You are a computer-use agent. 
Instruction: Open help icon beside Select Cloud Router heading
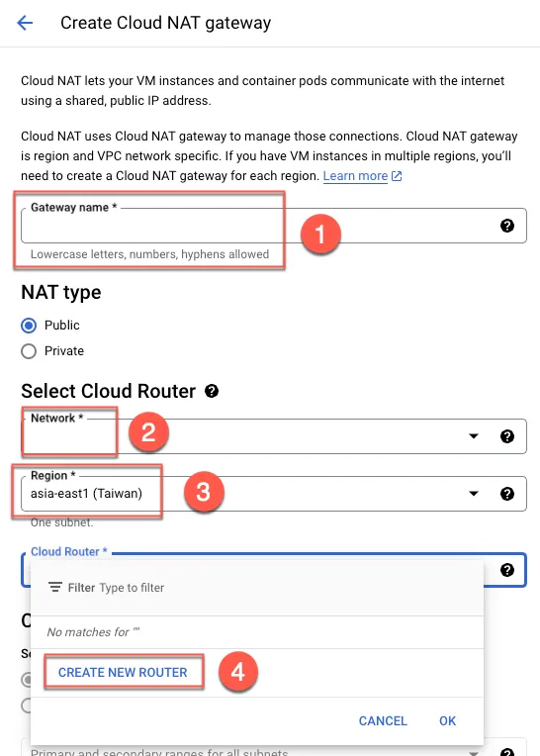(x=212, y=391)
